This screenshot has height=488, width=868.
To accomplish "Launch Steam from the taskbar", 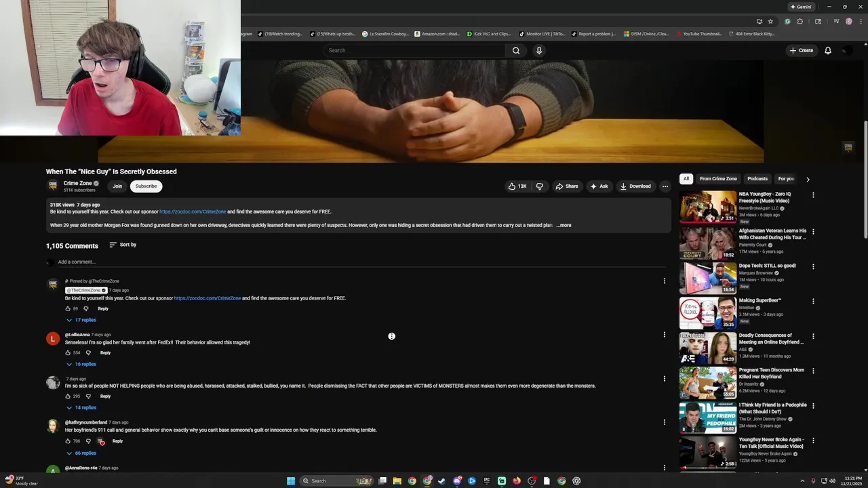I will (x=442, y=481).
